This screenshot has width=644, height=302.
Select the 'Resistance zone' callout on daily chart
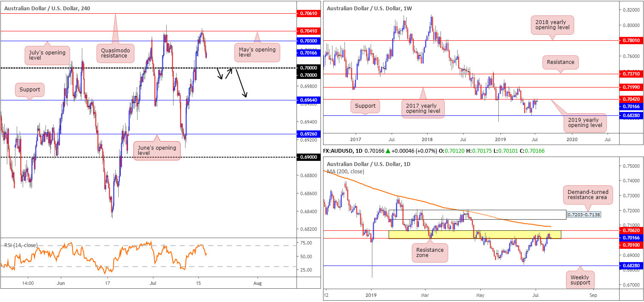(x=430, y=253)
